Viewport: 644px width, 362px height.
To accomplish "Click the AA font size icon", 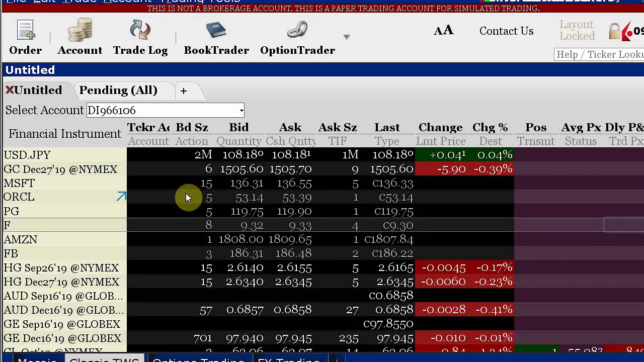I will tap(444, 31).
